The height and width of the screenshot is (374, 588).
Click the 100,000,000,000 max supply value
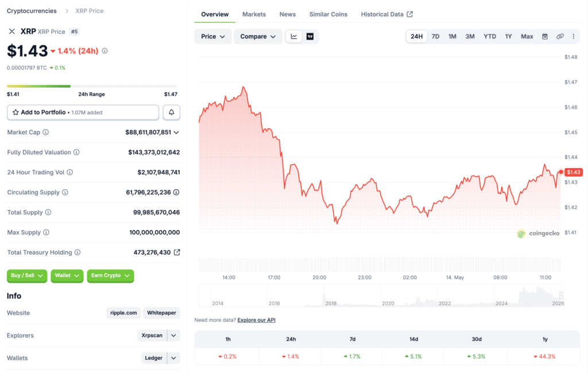[154, 232]
